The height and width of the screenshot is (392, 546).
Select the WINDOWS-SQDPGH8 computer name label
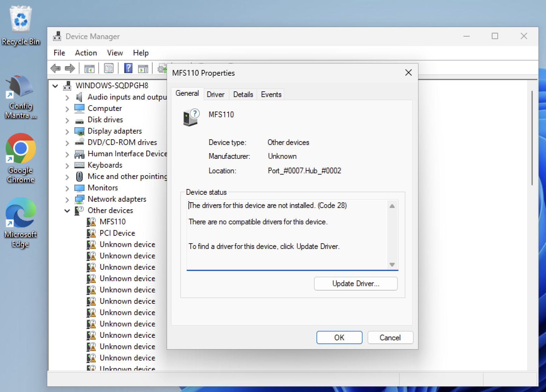[x=112, y=86]
